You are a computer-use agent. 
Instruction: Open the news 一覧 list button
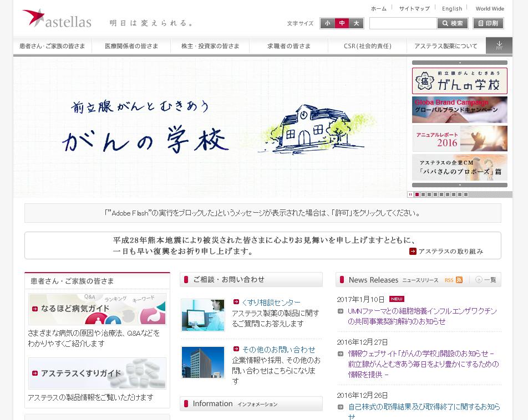[x=486, y=280]
